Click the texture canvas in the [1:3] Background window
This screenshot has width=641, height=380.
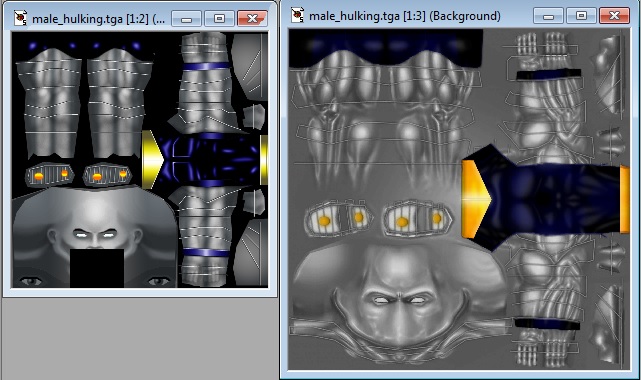coord(459,199)
